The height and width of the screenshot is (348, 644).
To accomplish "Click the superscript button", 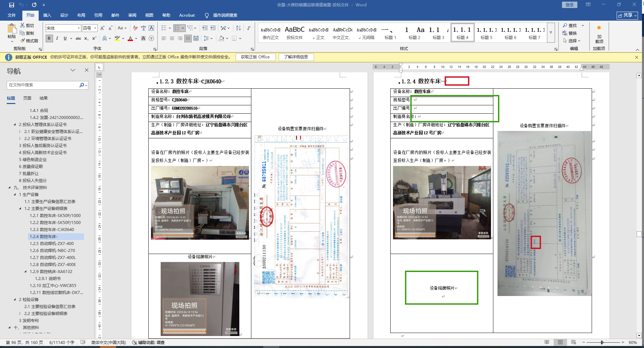I will tap(94, 39).
